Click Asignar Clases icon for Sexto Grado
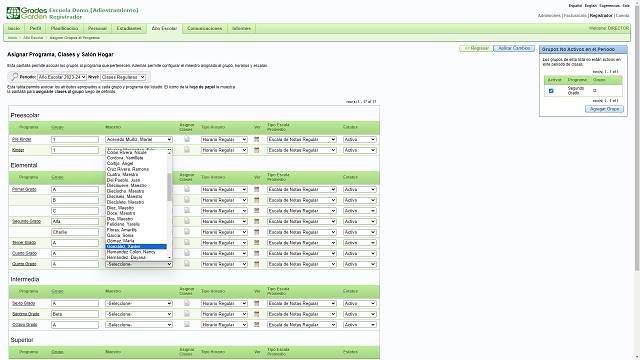 point(187,303)
